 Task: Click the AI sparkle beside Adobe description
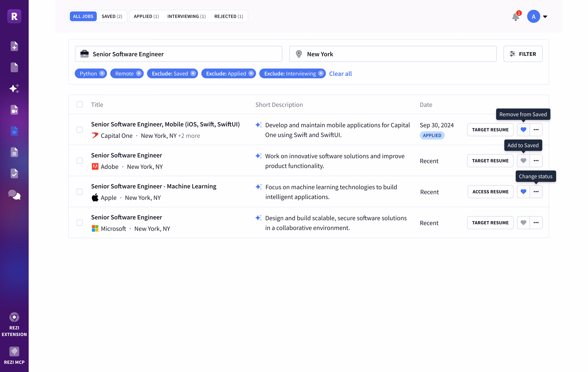tap(259, 156)
